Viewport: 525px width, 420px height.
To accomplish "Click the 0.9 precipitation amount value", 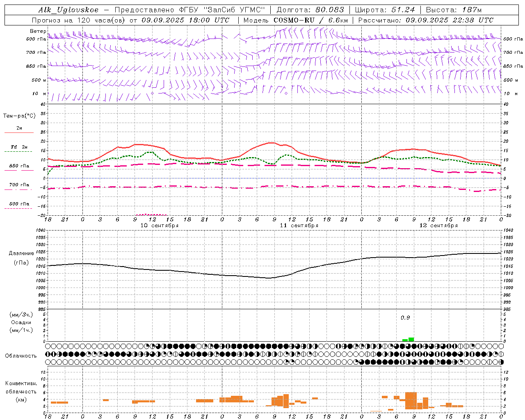I will (x=405, y=317).
